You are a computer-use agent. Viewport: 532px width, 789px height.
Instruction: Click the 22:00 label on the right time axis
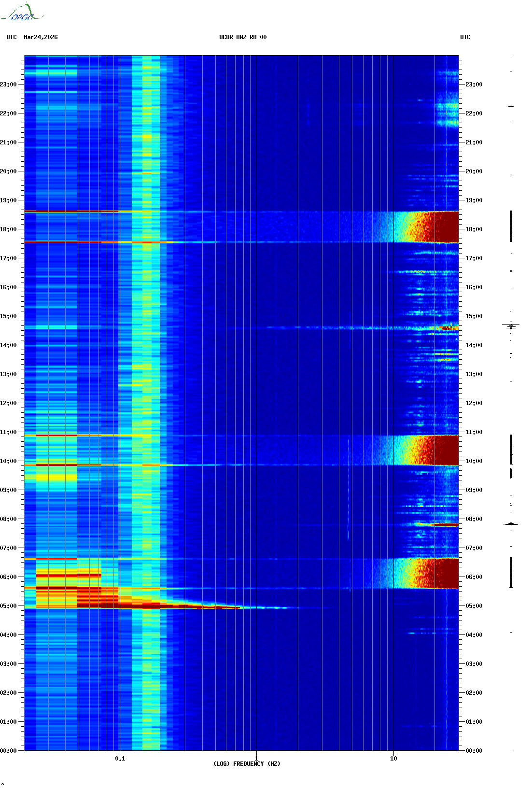click(474, 113)
